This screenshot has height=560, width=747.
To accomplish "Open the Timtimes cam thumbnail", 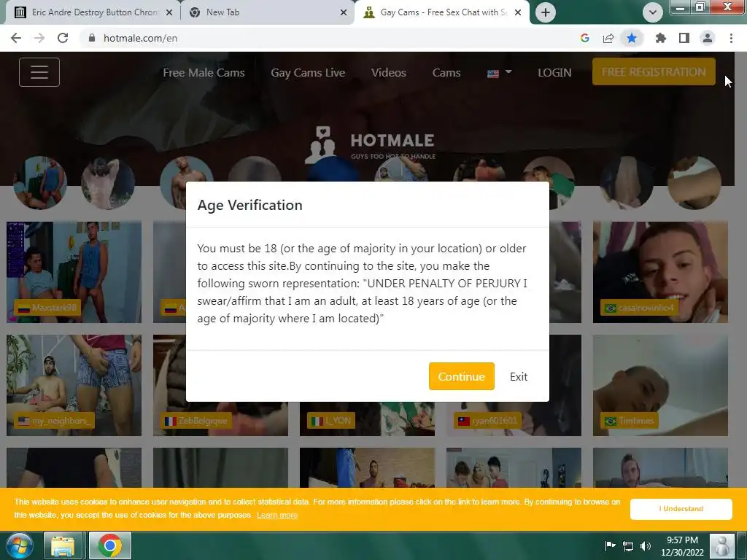I will coord(660,385).
